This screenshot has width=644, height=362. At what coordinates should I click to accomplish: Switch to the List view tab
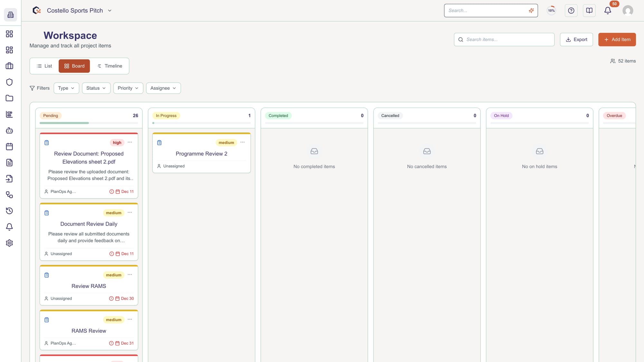[x=44, y=66]
